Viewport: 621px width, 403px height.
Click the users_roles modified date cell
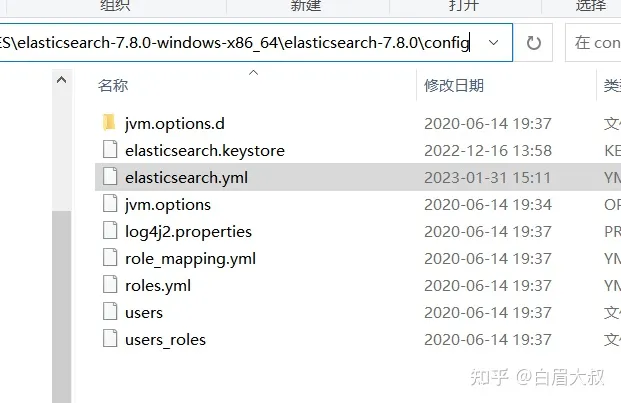click(488, 339)
